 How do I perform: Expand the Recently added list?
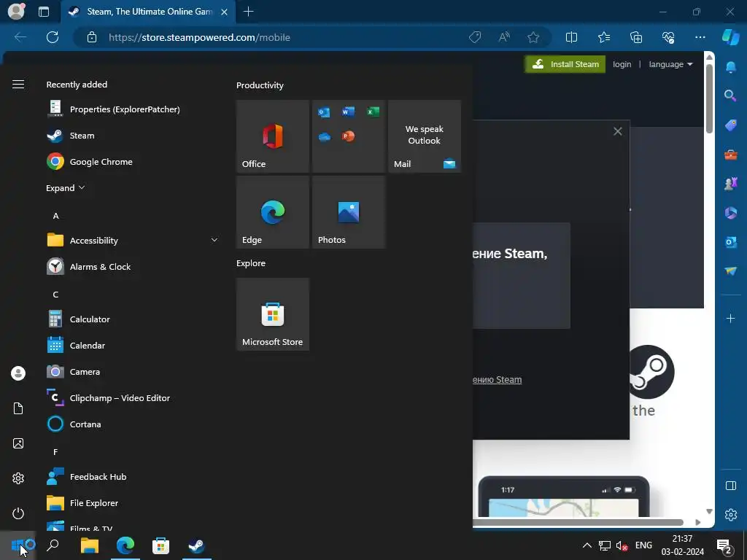click(x=65, y=188)
